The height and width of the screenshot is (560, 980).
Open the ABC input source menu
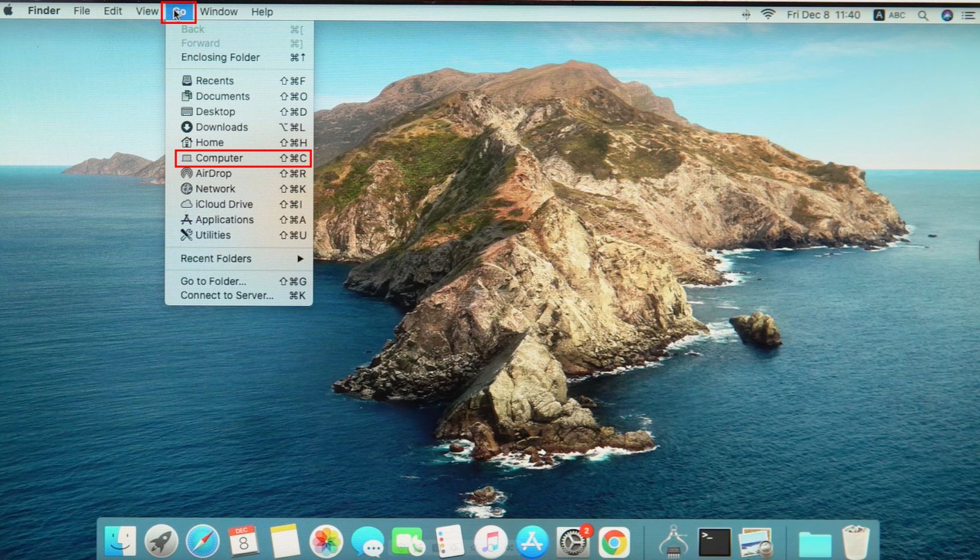889,15
